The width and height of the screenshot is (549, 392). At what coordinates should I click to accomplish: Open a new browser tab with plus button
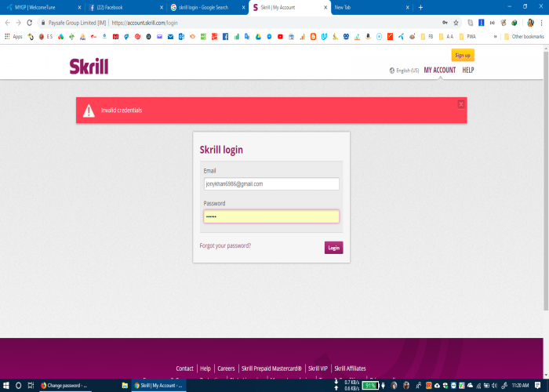point(420,7)
